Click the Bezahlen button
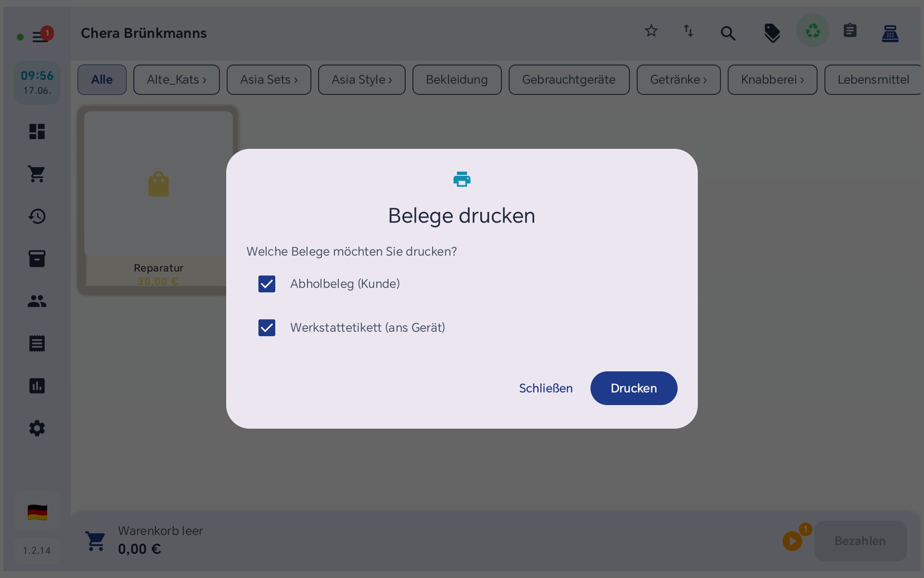Image resolution: width=924 pixels, height=578 pixels. pyautogui.click(x=860, y=541)
